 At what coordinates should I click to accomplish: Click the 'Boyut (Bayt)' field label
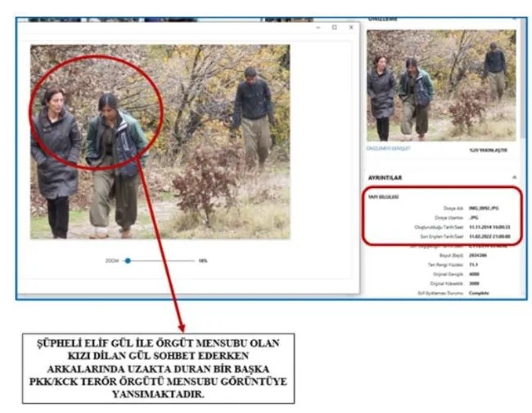[451, 255]
